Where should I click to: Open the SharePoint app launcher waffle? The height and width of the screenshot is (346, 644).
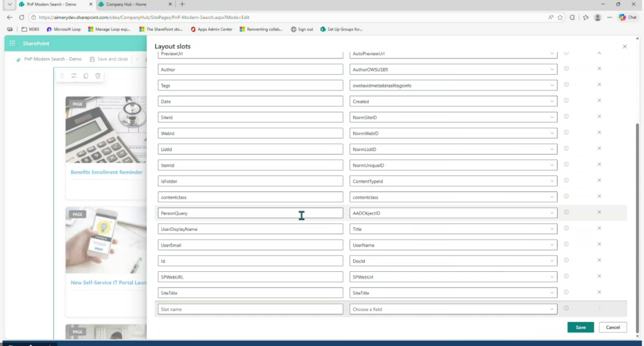12,43
